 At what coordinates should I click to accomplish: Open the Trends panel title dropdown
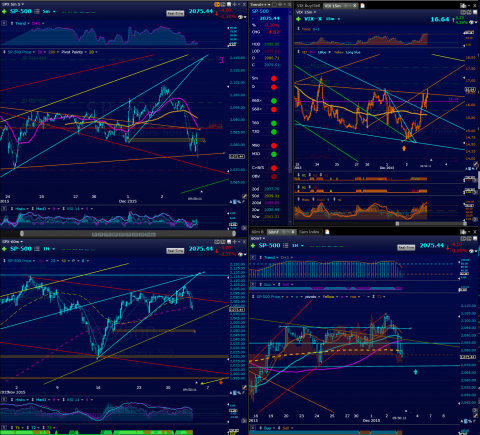click(x=260, y=5)
